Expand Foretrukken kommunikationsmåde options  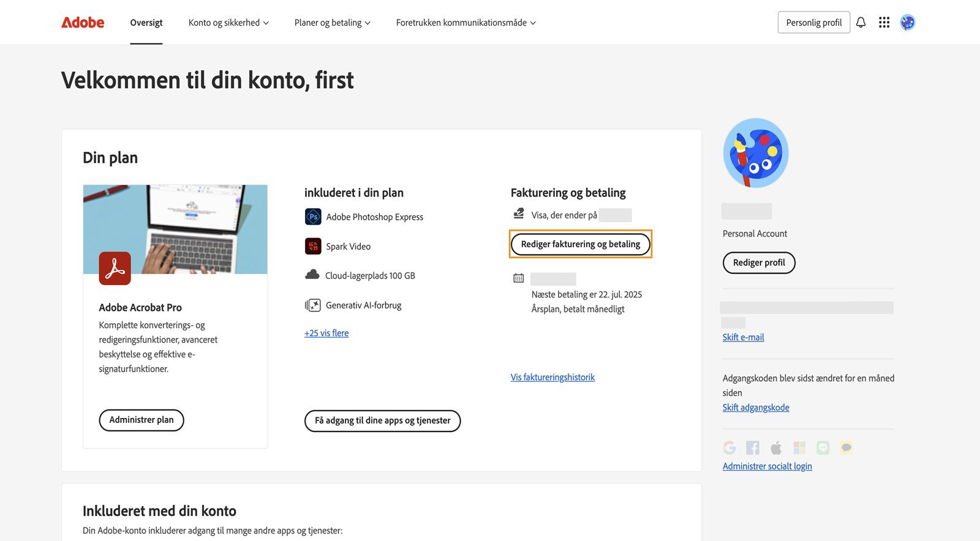pyautogui.click(x=466, y=22)
